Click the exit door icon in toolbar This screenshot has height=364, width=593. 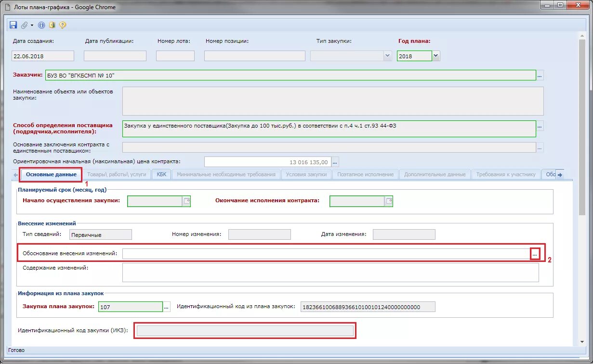coord(52,25)
